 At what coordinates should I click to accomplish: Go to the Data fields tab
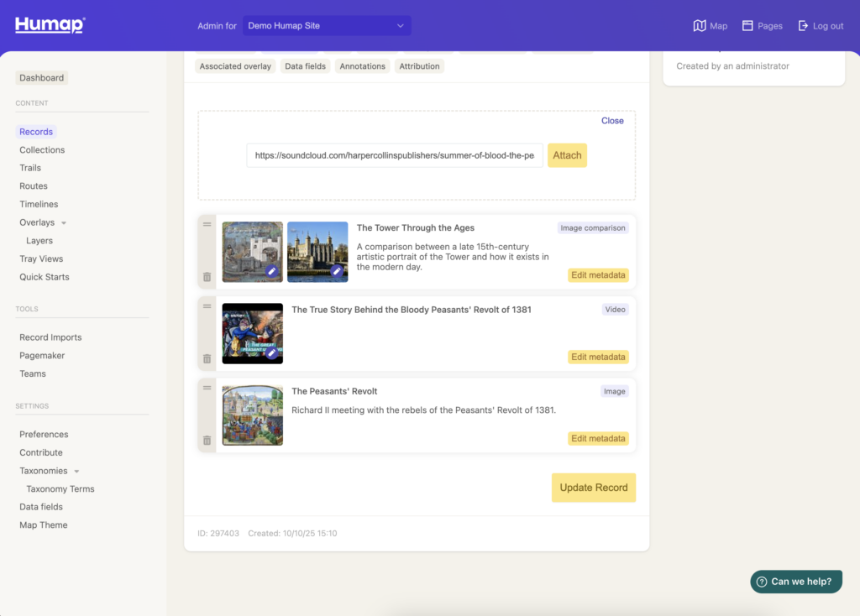point(304,66)
